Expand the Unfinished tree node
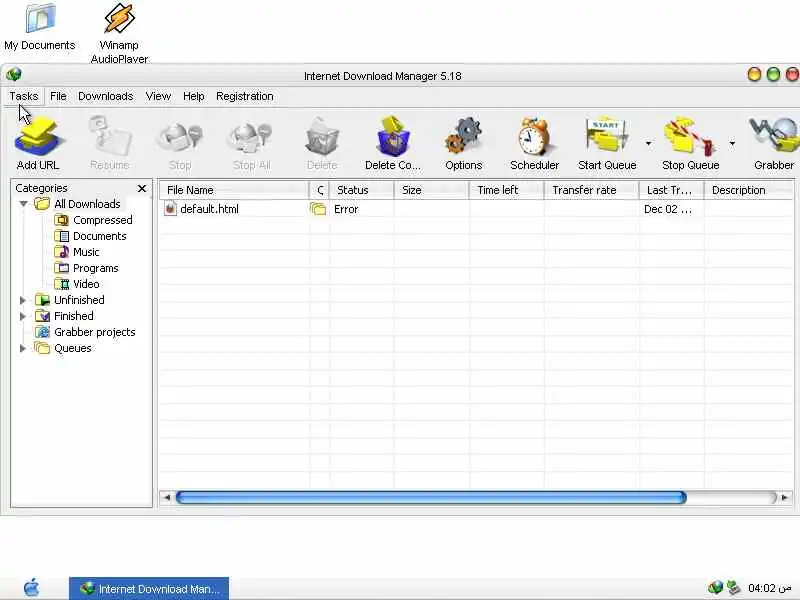 [23, 300]
